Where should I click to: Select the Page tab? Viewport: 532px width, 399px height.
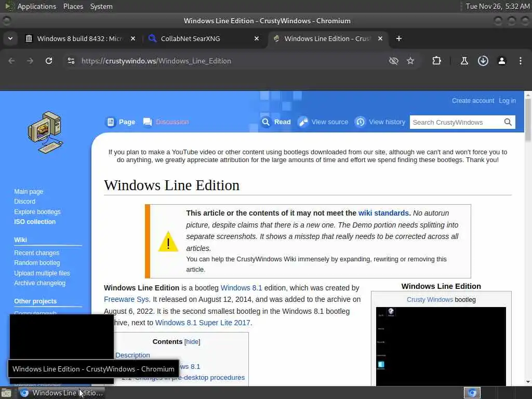(x=121, y=122)
